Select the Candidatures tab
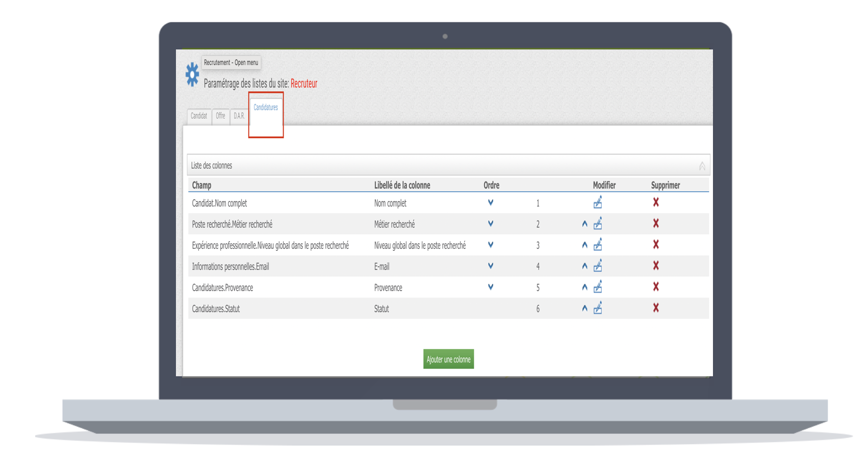 (x=266, y=108)
